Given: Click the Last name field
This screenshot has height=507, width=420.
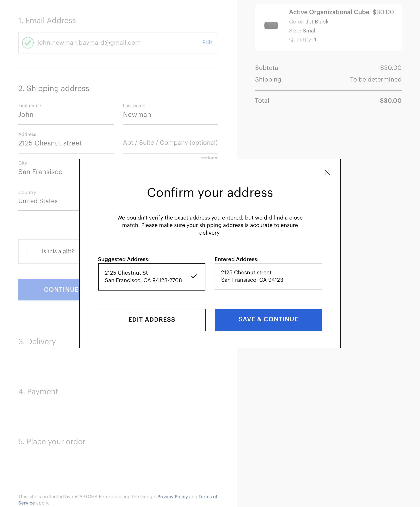Looking at the screenshot, I should click(x=170, y=115).
